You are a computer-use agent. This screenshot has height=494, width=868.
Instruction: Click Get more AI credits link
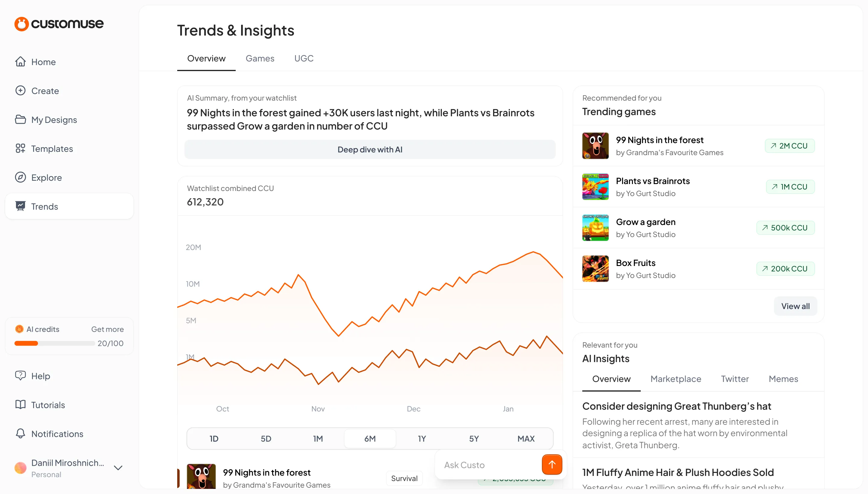coord(107,329)
